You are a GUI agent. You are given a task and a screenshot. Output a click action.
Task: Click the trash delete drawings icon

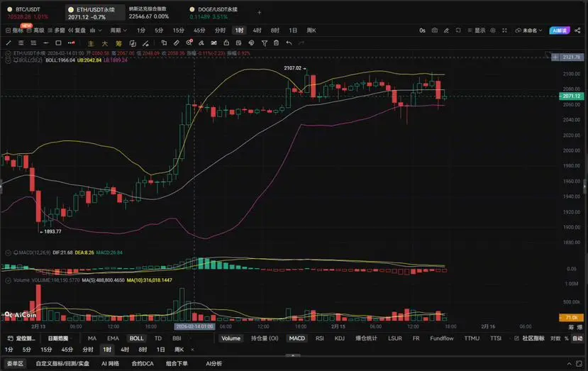coord(277,43)
